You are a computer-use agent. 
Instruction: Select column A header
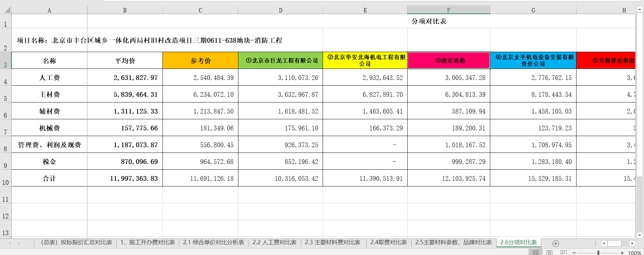point(49,10)
